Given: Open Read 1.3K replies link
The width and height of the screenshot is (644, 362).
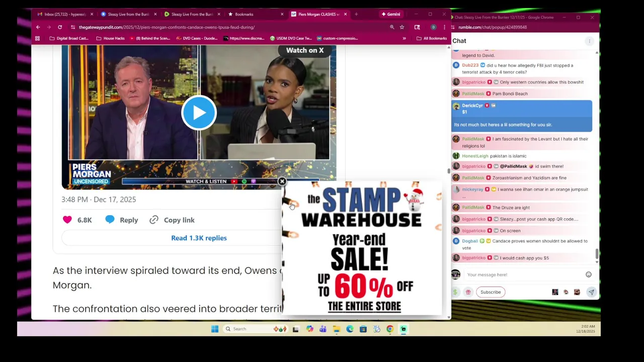Looking at the screenshot, I should (199, 238).
